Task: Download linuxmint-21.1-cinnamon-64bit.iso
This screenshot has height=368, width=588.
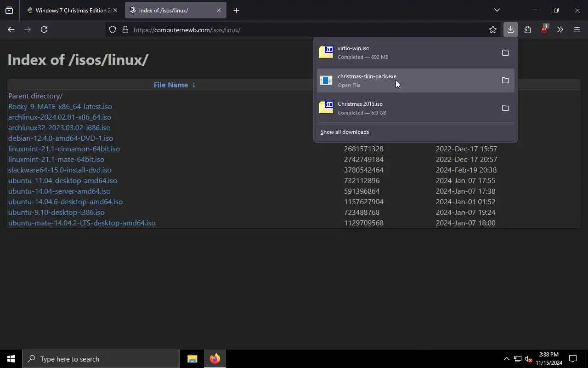Action: click(64, 149)
